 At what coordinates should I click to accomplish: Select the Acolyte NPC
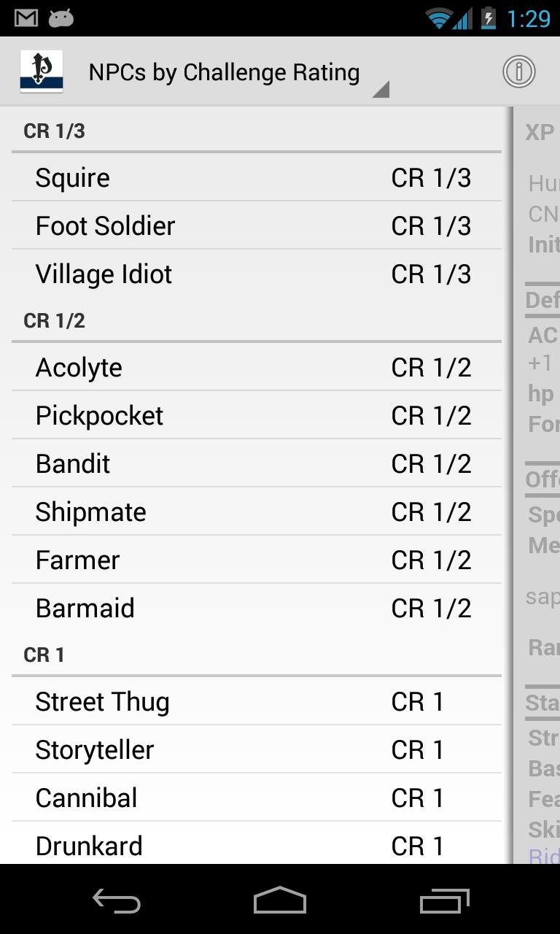tap(255, 368)
